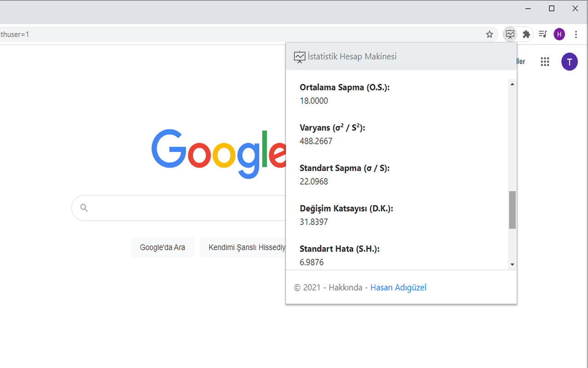The width and height of the screenshot is (588, 368).
Task: Open the Extensions puzzle-piece menu
Action: pos(526,34)
